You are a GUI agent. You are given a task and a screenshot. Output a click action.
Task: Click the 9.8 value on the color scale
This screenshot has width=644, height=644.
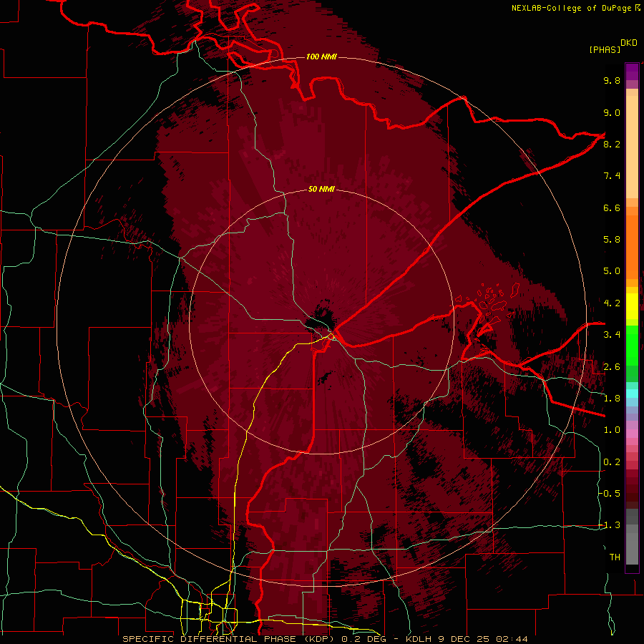[612, 80]
